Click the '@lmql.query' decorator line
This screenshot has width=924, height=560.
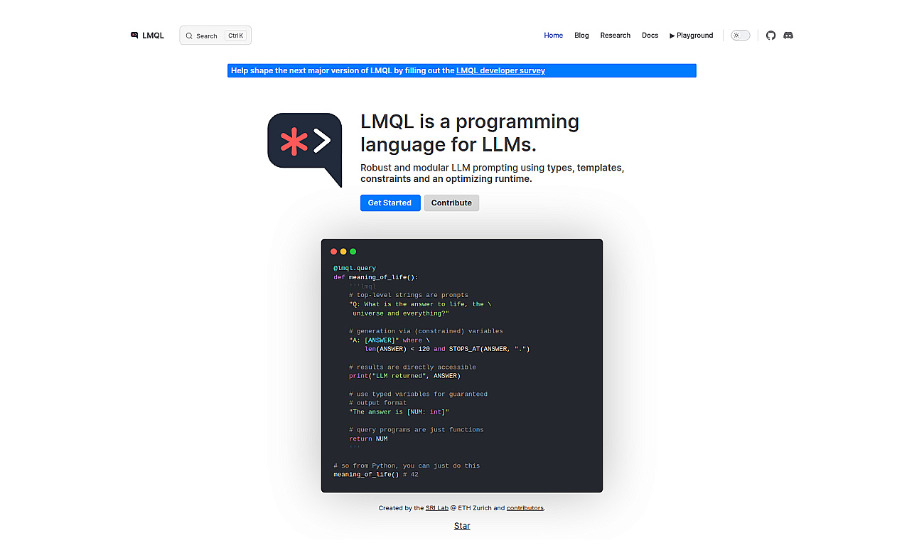click(x=355, y=269)
